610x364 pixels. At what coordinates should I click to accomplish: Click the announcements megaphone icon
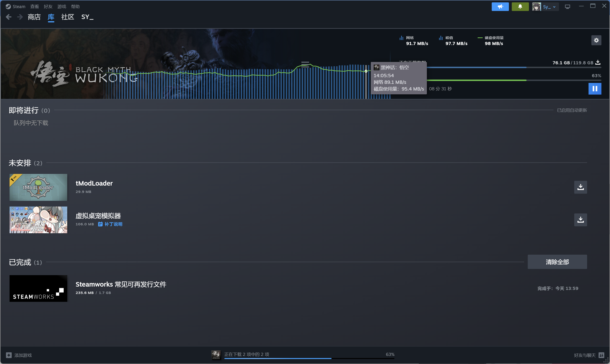[x=500, y=7]
